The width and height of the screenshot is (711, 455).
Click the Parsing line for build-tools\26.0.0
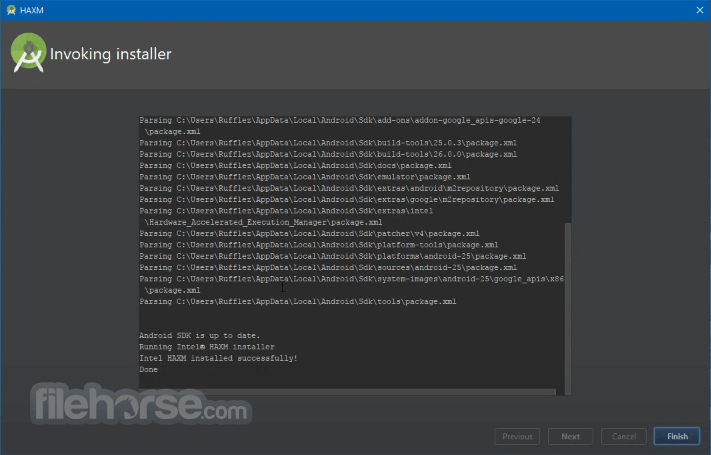328,154
